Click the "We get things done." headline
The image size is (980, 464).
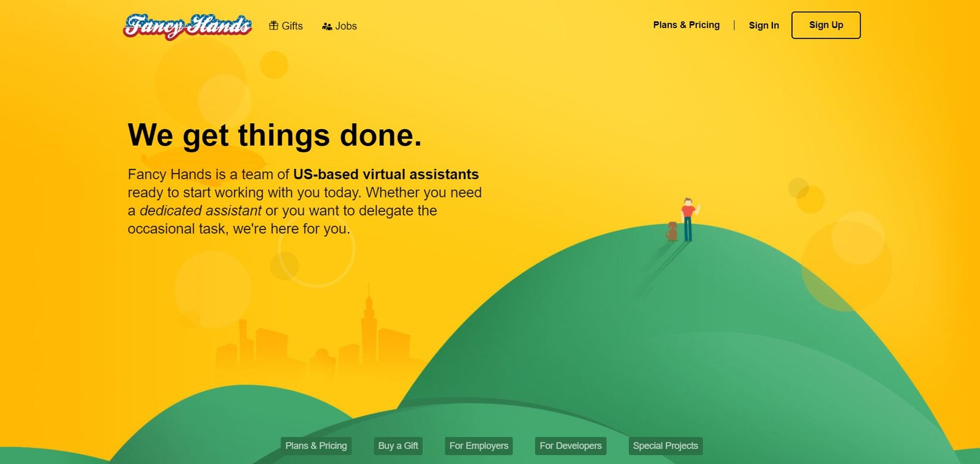(x=274, y=135)
